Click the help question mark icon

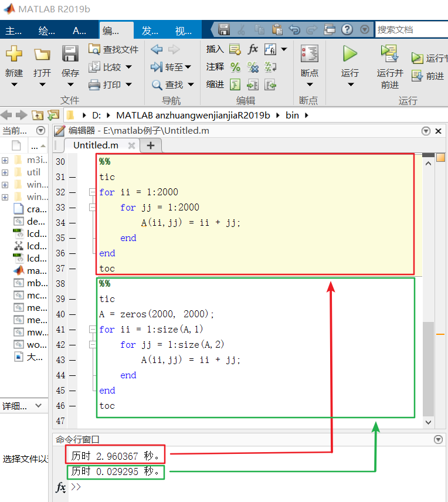pyautogui.click(x=347, y=29)
